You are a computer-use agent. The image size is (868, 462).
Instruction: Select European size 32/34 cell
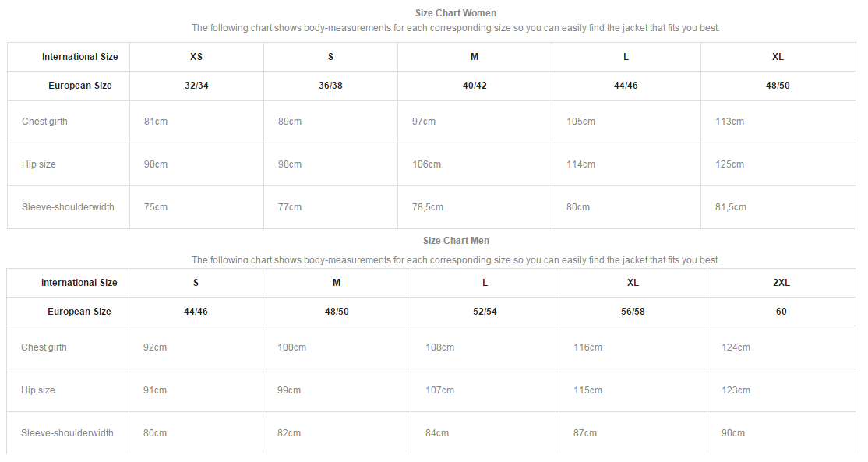pos(196,86)
